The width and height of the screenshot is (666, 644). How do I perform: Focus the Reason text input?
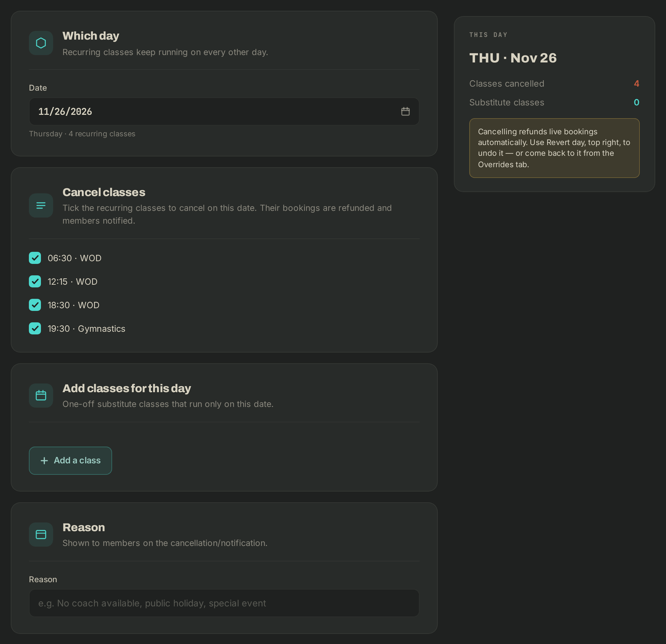tap(224, 603)
